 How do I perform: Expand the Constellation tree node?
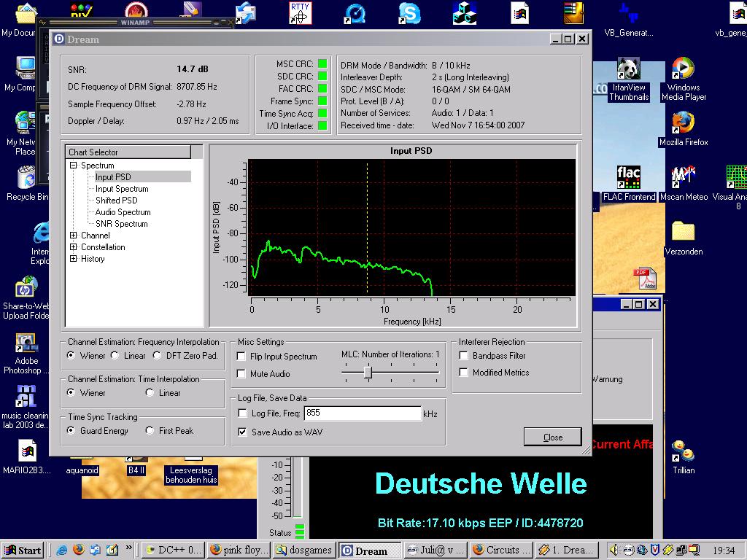(x=74, y=247)
